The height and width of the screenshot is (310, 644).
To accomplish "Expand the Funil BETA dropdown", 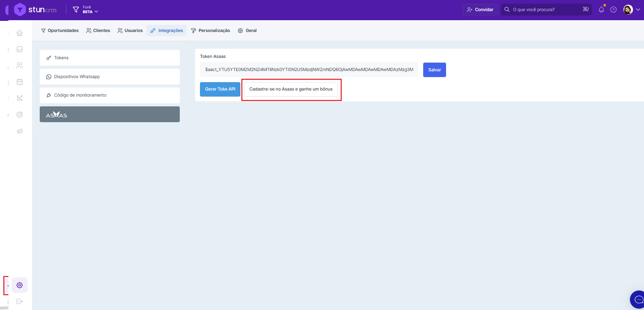I will 86,10.
